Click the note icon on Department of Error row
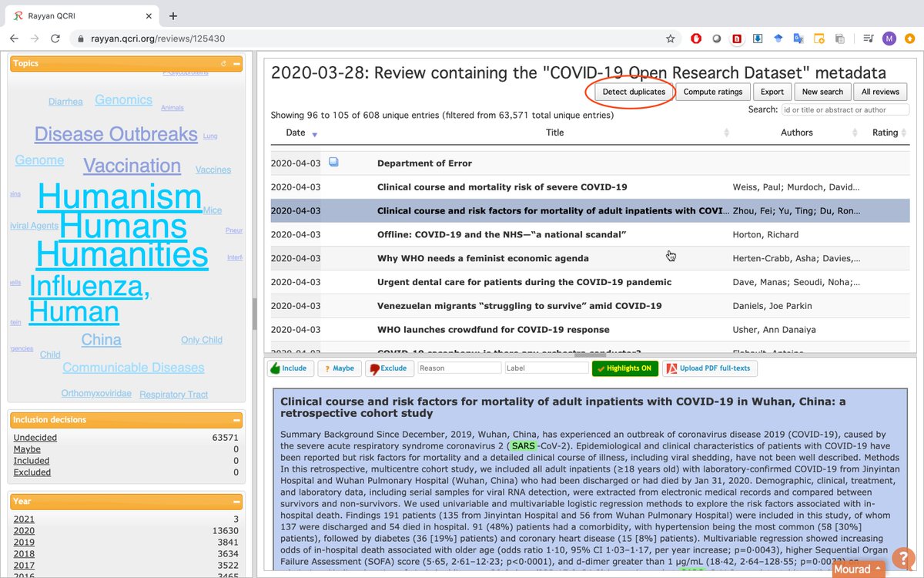The width and height of the screenshot is (924, 578). (333, 163)
